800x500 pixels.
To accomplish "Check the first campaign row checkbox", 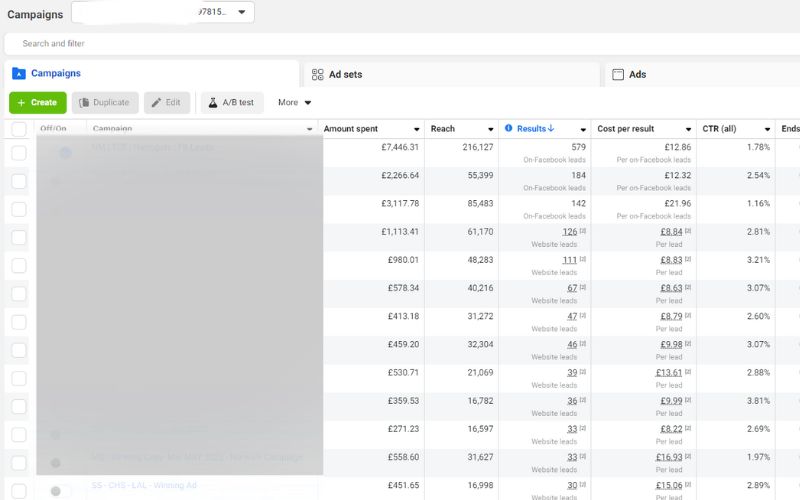I will 19,153.
